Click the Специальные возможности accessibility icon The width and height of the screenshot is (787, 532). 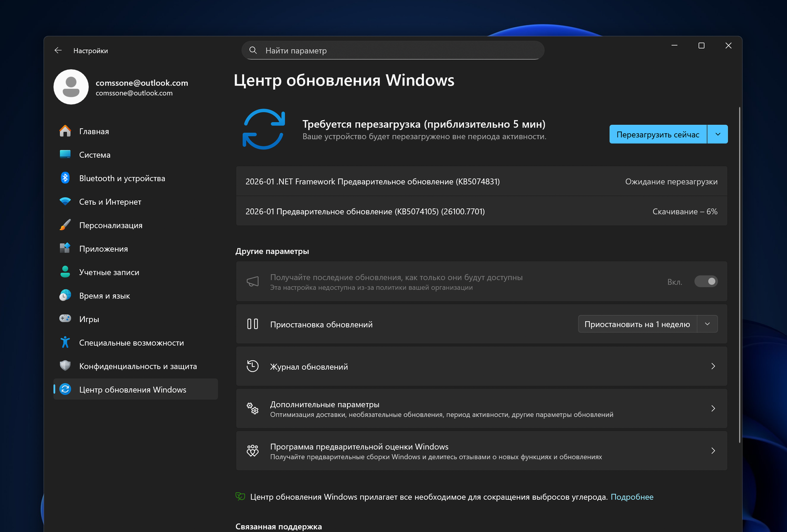(65, 342)
